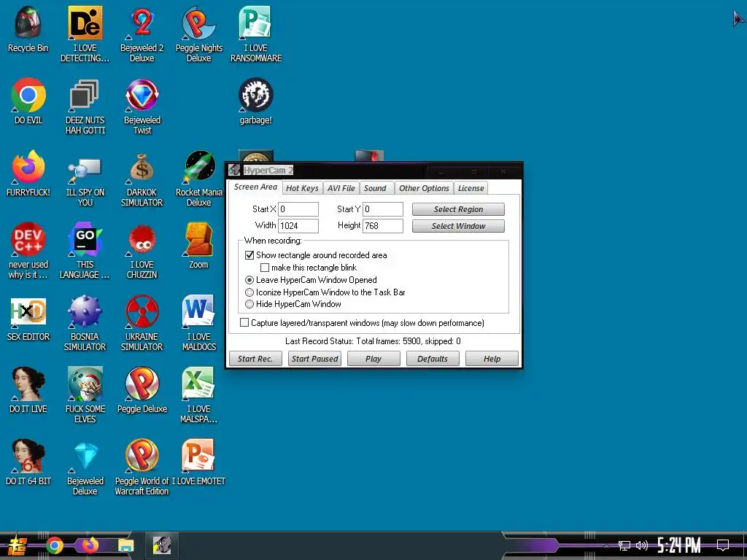Open HyperCam Help button
The image size is (747, 560).
[492, 359]
